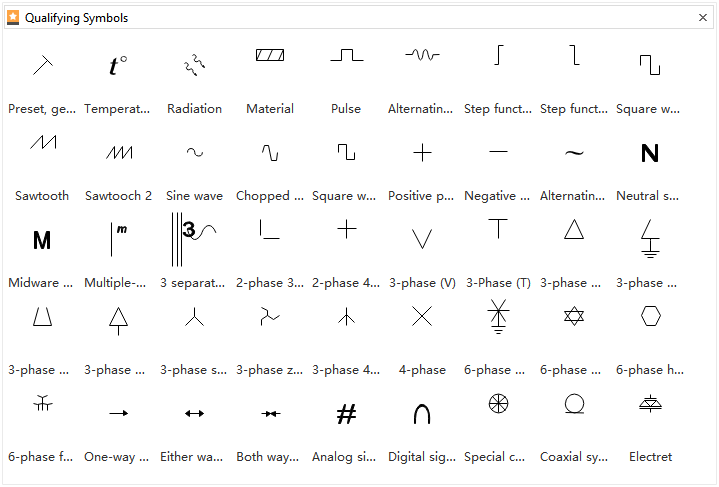This screenshot has height=487, width=719.
Task: Choose the Radiation wavy arrows symbol
Action: pos(194,65)
